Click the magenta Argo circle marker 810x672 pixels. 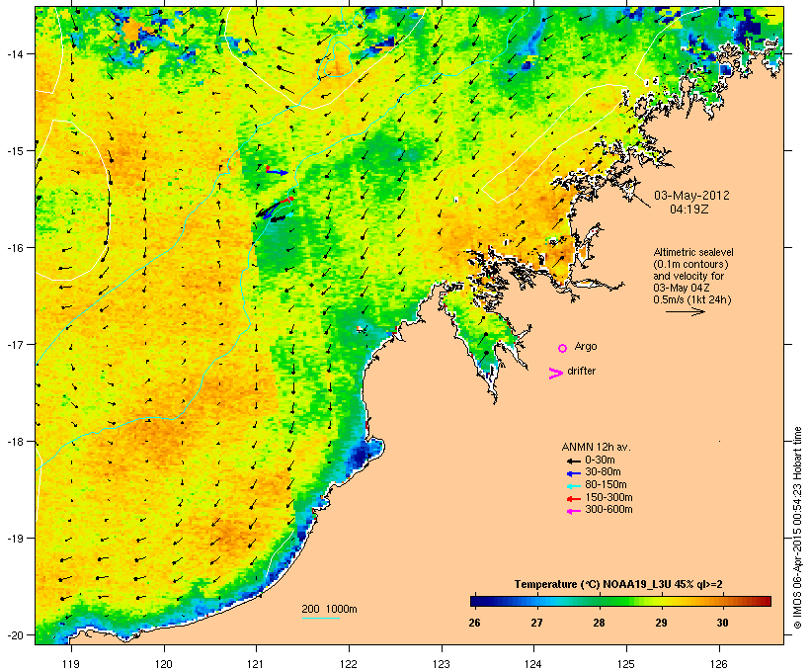(x=563, y=348)
